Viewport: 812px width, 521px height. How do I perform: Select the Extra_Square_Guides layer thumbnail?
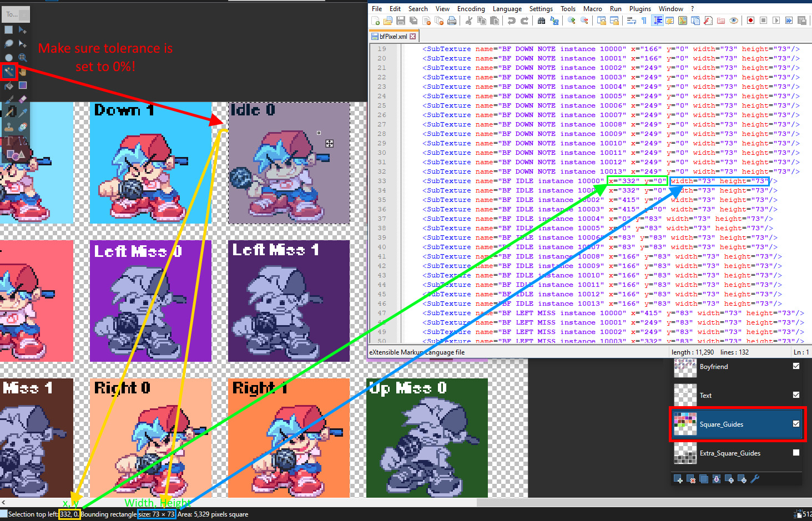click(x=685, y=453)
